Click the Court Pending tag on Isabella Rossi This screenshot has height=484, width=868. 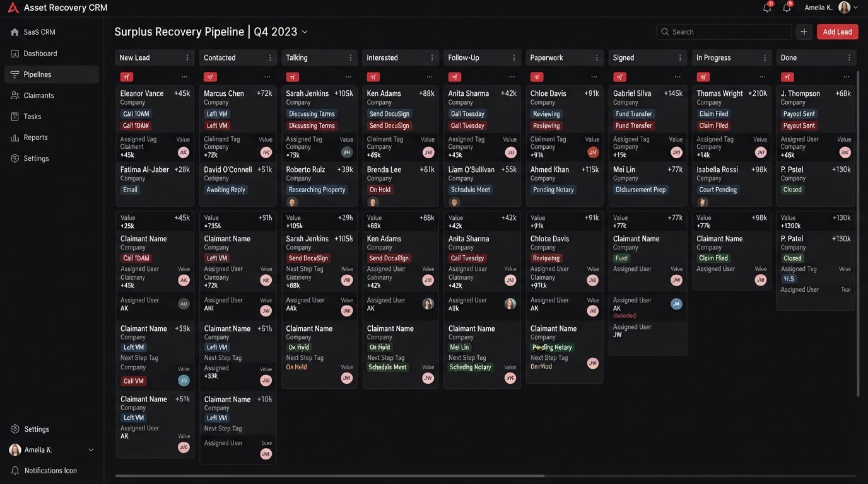(718, 190)
